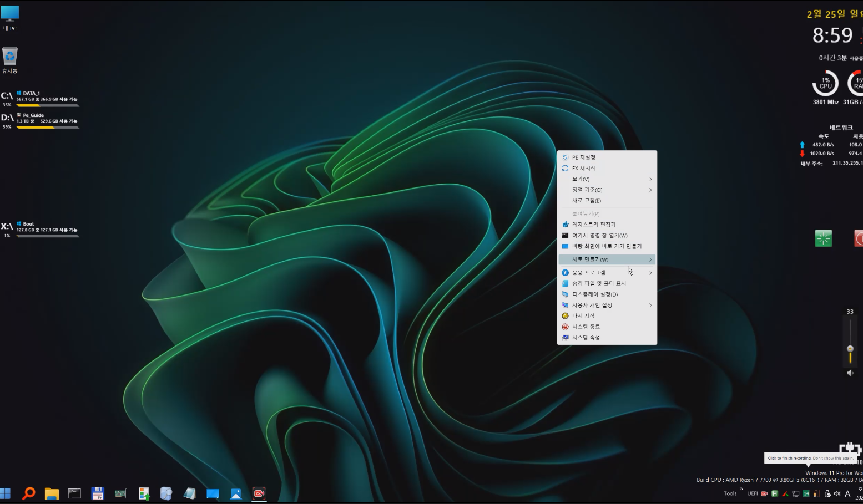Expand the 응용 프로그램 submenu
Screen dimensions: 863x504
coord(607,273)
